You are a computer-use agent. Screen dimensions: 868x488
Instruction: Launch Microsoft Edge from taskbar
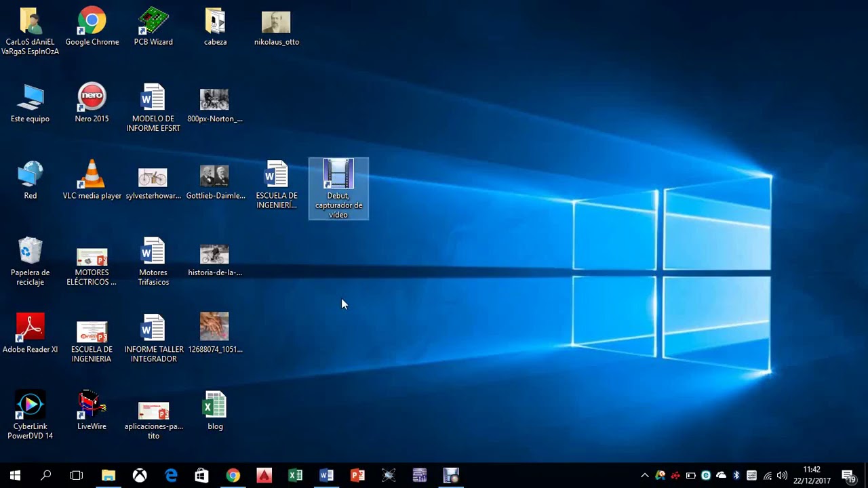(171, 476)
